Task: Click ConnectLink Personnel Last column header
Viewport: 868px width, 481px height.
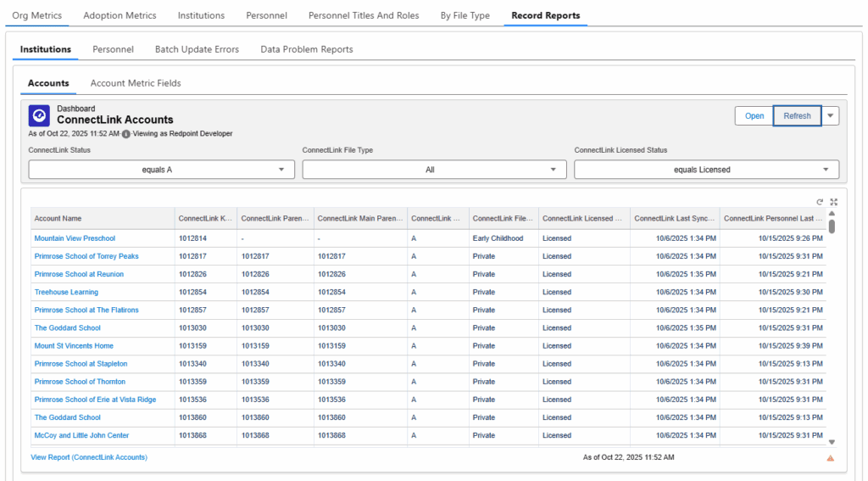Action: tap(773, 218)
